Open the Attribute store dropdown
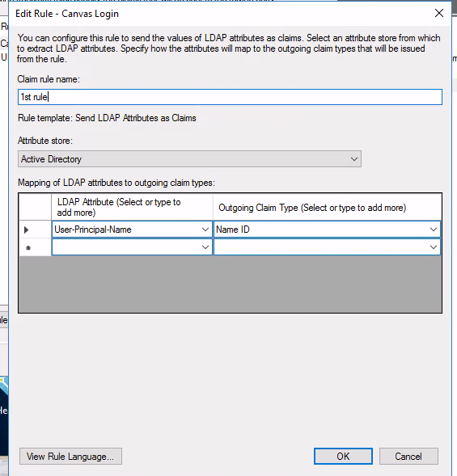The height and width of the screenshot is (476, 457). click(x=189, y=158)
